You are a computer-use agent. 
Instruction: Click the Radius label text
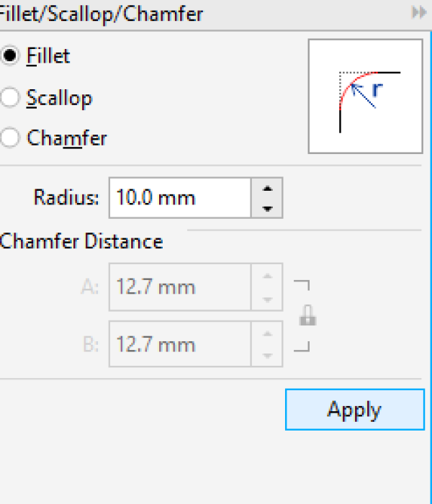tap(66, 198)
